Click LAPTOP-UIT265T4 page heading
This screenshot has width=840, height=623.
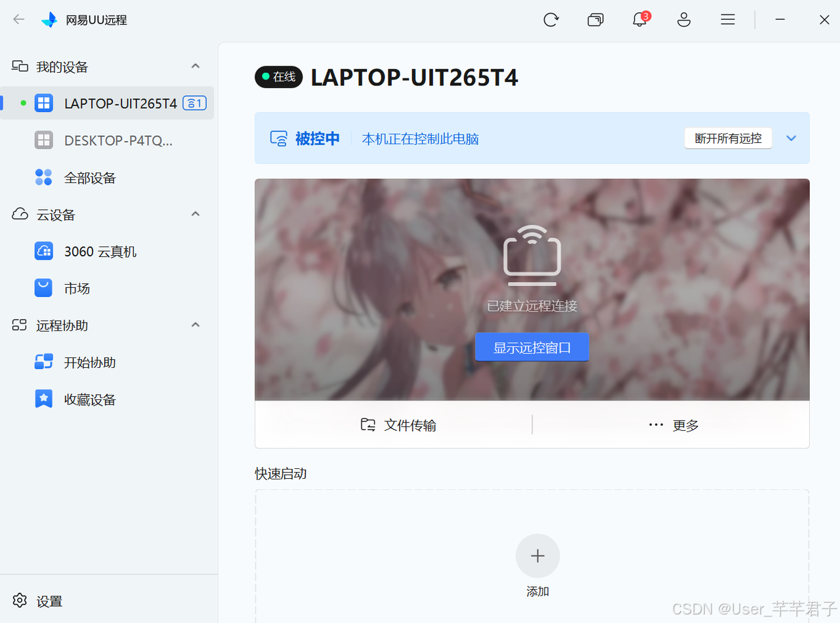tap(414, 77)
